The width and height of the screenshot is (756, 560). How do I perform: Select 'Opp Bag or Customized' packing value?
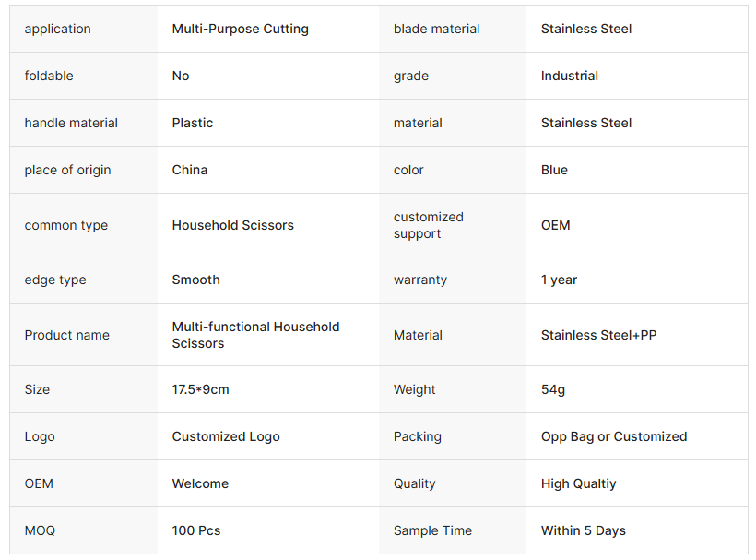pos(613,436)
